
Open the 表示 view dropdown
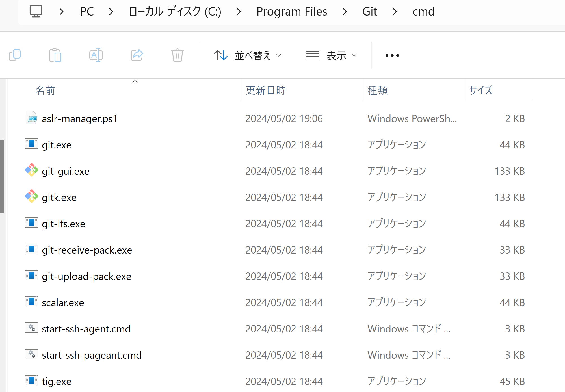click(x=331, y=55)
